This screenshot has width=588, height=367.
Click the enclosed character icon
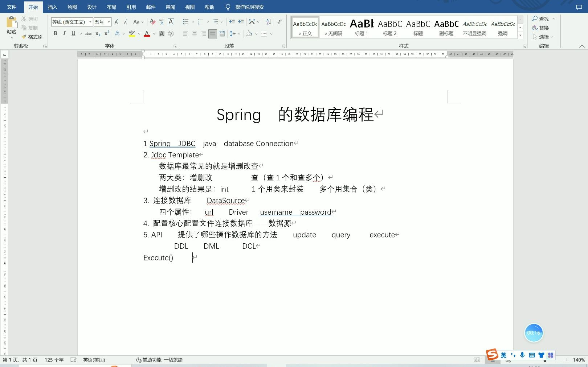(x=171, y=33)
